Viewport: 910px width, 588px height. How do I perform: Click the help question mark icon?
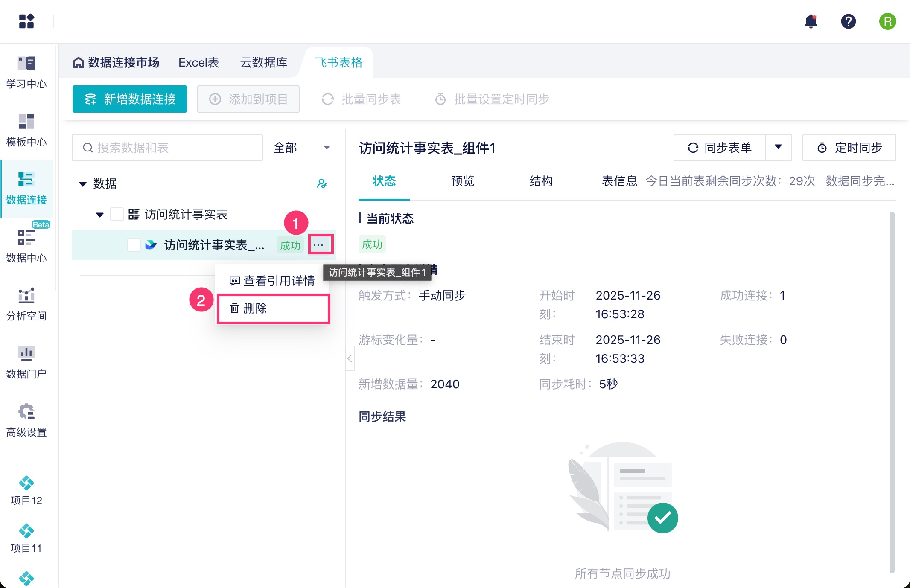(848, 21)
